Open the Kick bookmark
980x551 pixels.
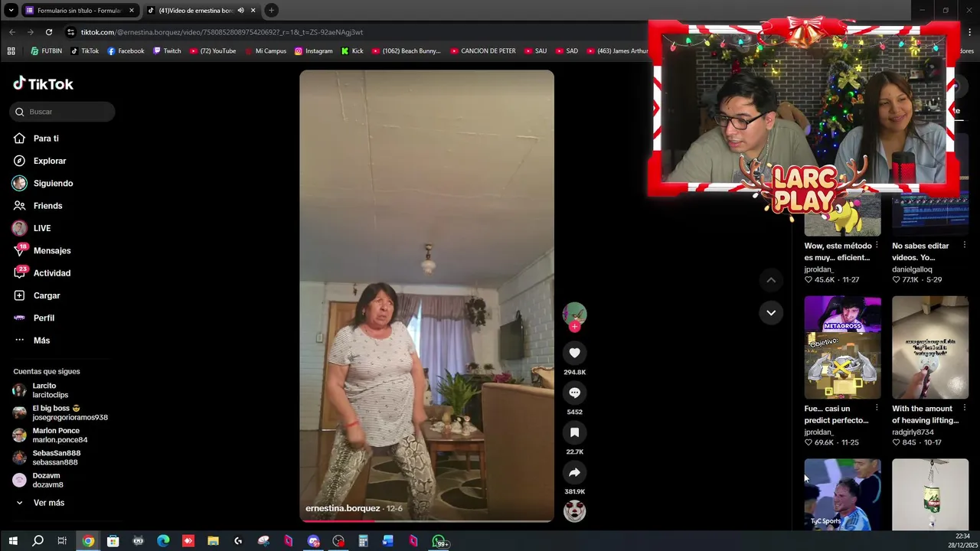click(352, 51)
